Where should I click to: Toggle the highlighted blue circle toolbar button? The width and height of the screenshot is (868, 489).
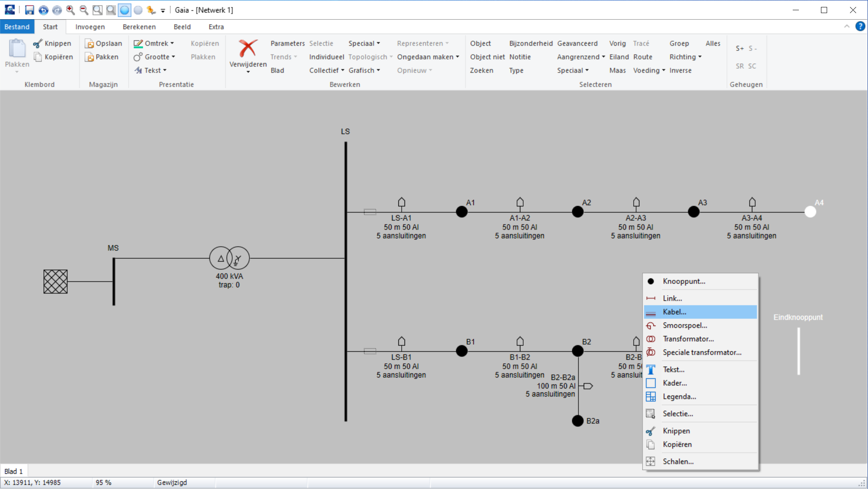(124, 10)
